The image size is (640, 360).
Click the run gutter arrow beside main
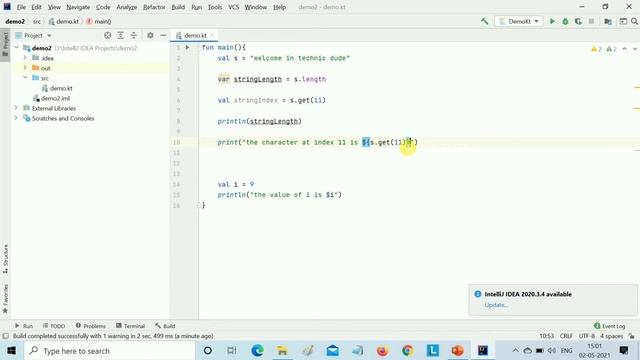click(x=187, y=47)
